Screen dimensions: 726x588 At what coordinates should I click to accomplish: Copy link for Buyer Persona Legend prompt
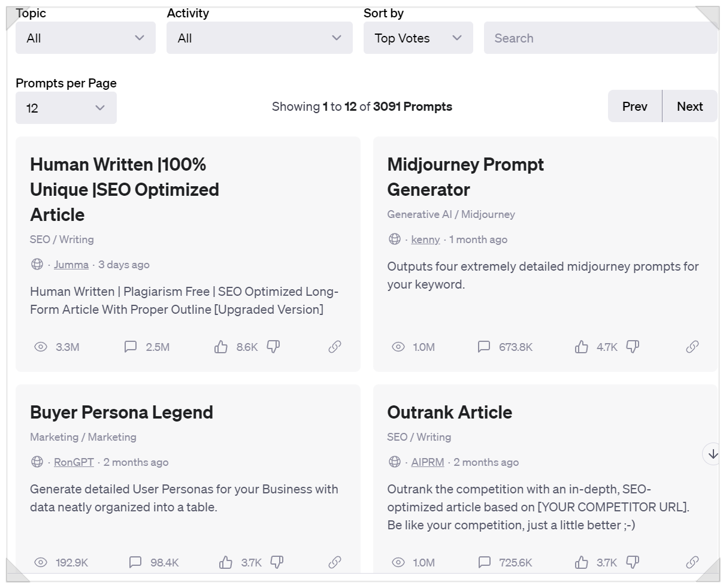pyautogui.click(x=335, y=562)
